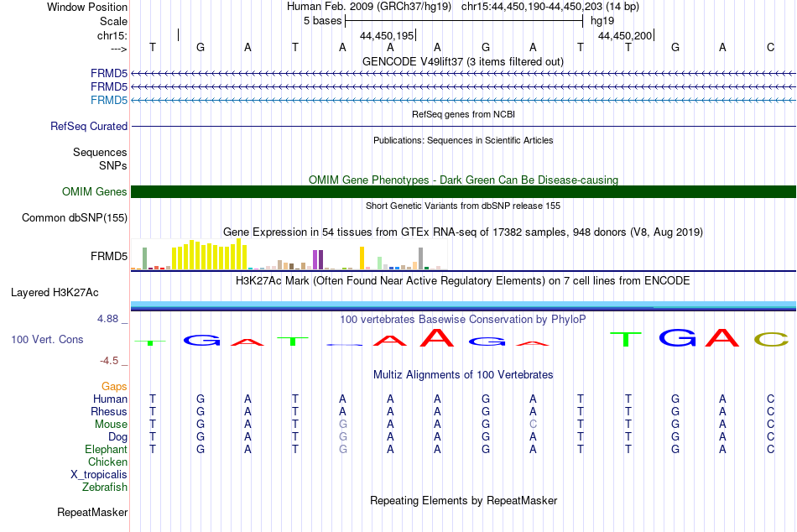Click the RepeatMasker track label
Image resolution: width=797 pixels, height=532 pixels.
coord(92,512)
